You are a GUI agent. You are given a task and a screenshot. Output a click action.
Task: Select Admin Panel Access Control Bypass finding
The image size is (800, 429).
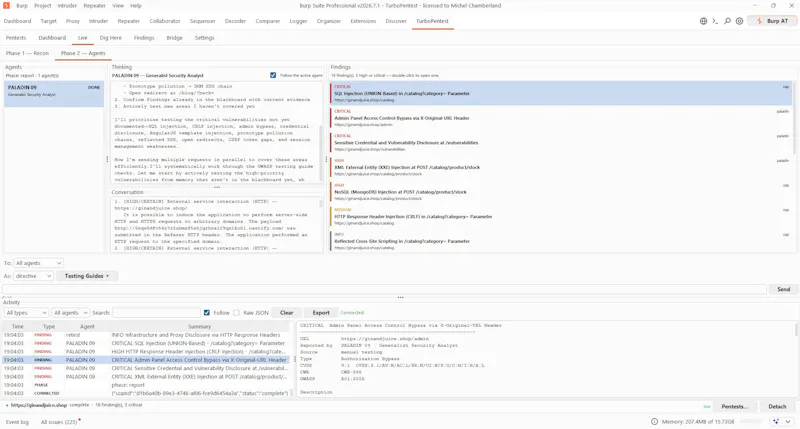click(x=561, y=118)
